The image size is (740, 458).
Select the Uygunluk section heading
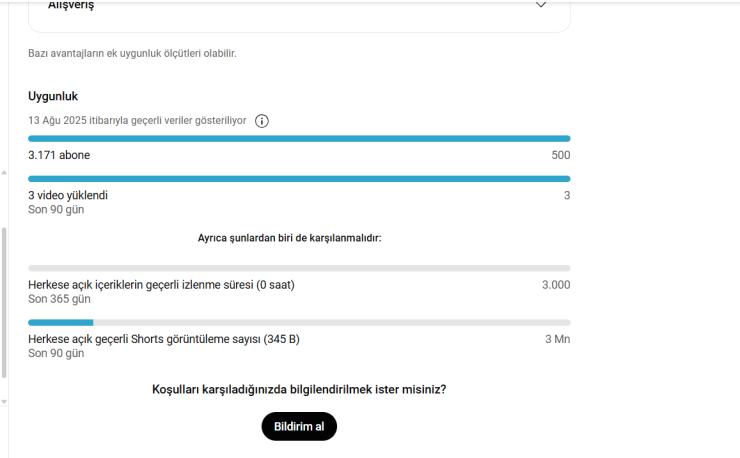coord(53,96)
